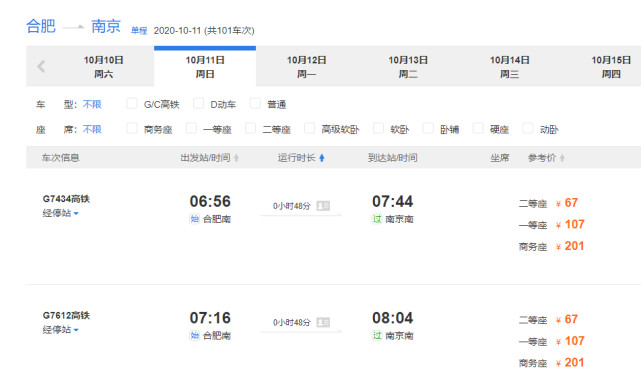The width and height of the screenshot is (641, 384).
Task: Click 合肥南 station under 07:16
Action: coord(217,336)
